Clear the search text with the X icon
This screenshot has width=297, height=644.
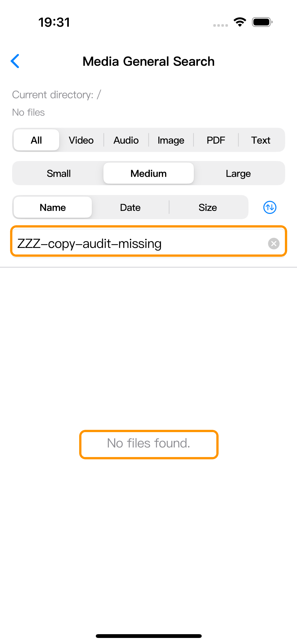(x=274, y=243)
